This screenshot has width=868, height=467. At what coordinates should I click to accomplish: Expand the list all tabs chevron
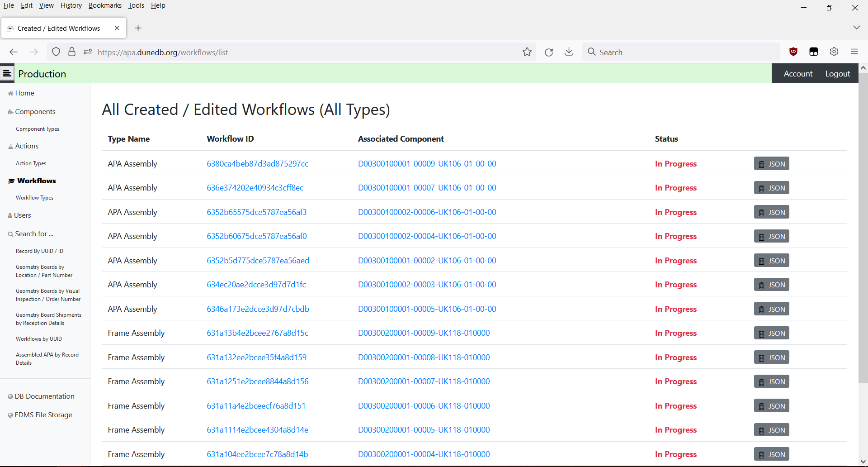[856, 28]
